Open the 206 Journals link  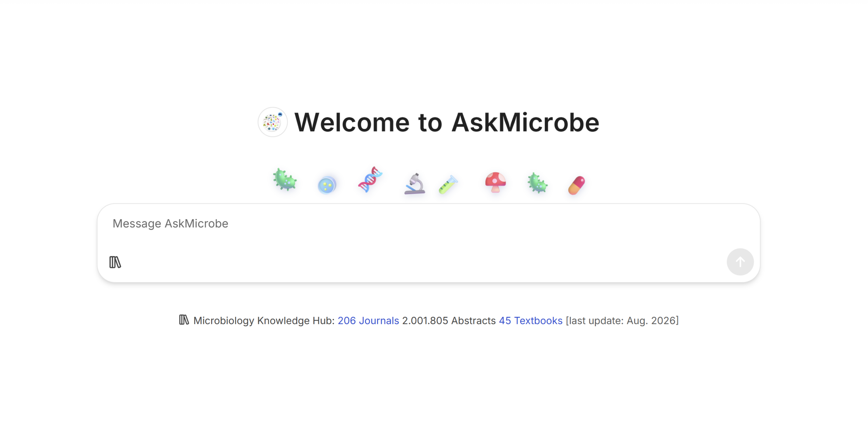pyautogui.click(x=368, y=320)
